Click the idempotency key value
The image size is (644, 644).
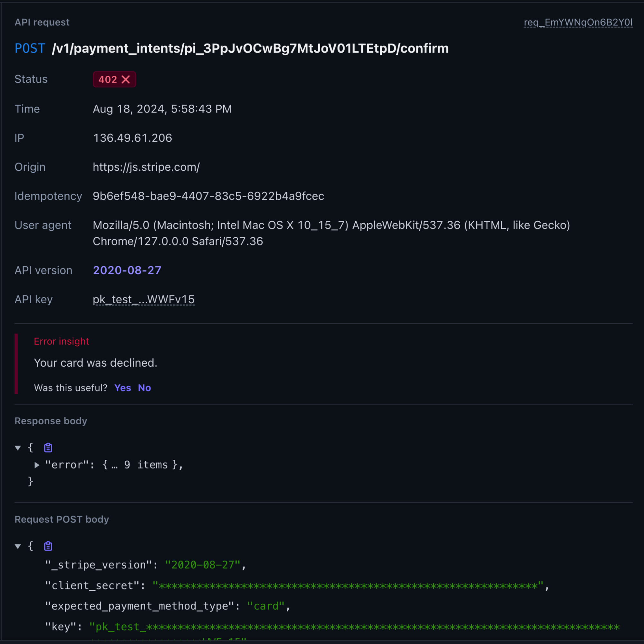click(x=208, y=196)
